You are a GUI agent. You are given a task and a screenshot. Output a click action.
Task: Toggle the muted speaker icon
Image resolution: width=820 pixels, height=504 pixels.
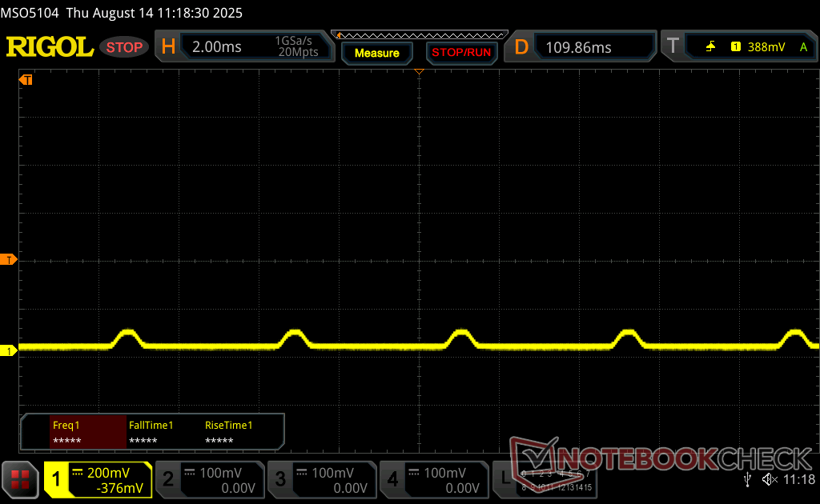tap(770, 479)
